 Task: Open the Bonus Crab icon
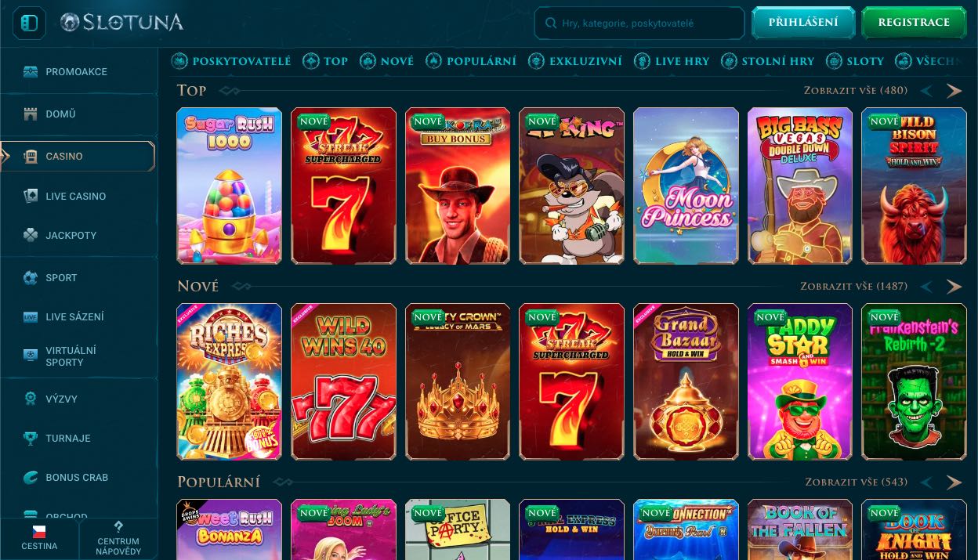[31, 477]
